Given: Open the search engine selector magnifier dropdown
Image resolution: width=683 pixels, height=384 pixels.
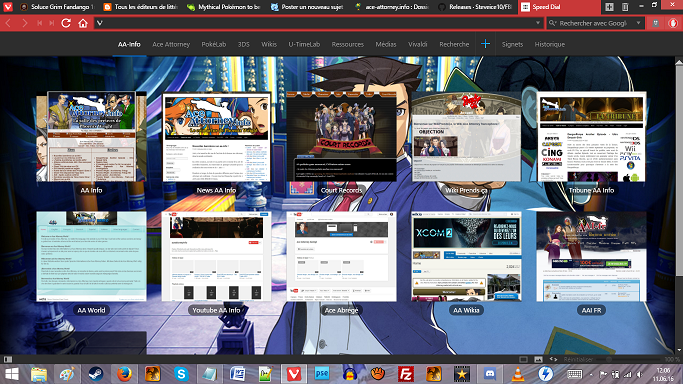Looking at the screenshot, I should coord(552,23).
